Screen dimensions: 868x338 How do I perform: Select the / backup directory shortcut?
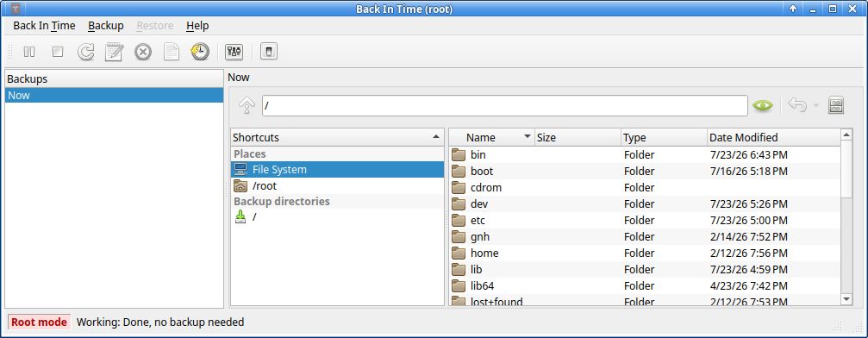click(x=337, y=216)
